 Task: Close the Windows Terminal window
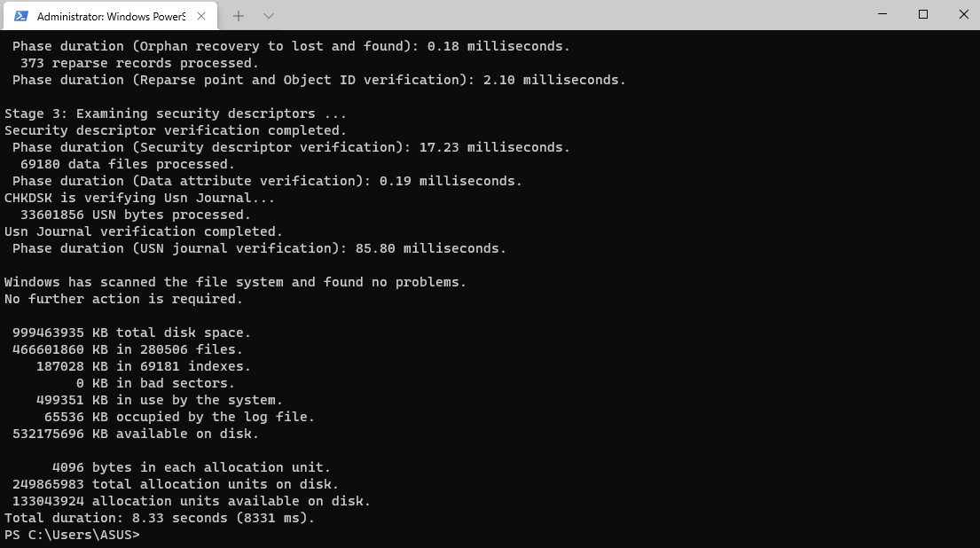tap(963, 15)
